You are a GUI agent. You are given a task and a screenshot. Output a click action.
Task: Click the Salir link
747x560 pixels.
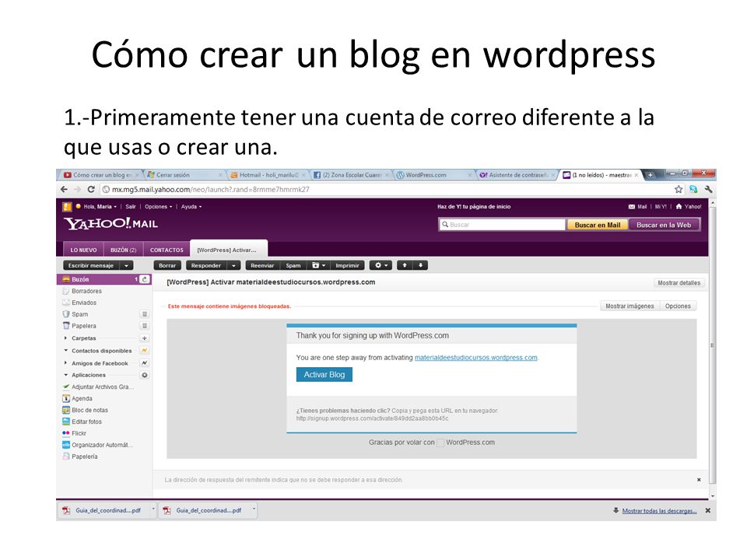click(x=131, y=207)
